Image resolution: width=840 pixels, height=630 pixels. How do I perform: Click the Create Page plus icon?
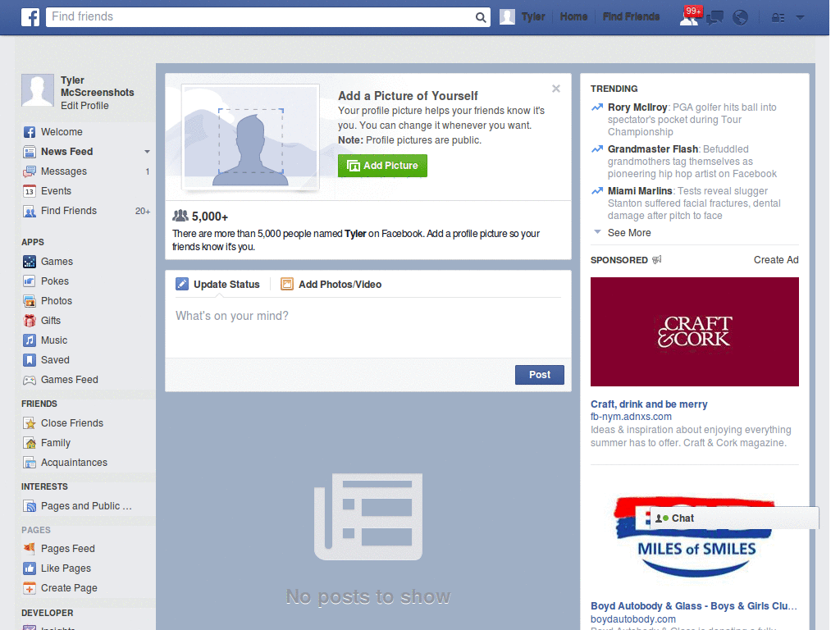[30, 588]
